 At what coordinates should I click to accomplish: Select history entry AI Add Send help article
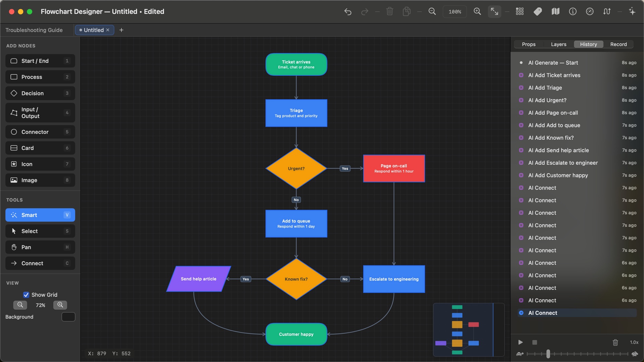(577, 150)
